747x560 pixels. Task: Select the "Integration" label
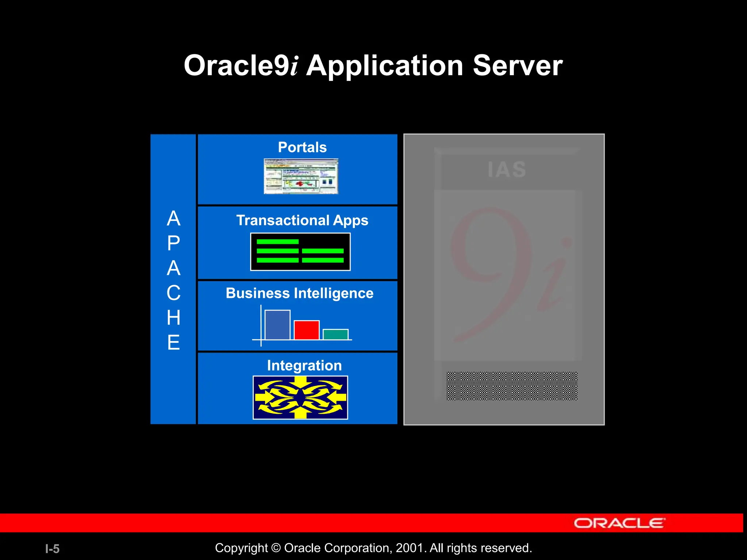[x=305, y=366]
